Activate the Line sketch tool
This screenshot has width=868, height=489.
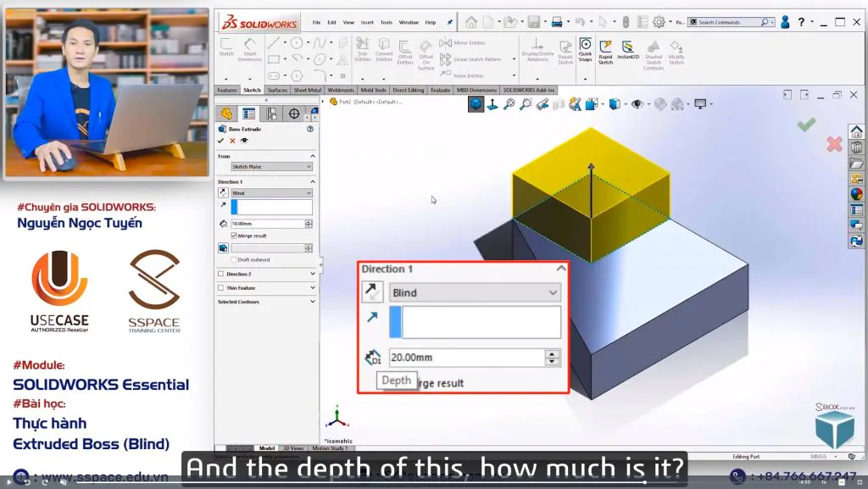tap(274, 42)
